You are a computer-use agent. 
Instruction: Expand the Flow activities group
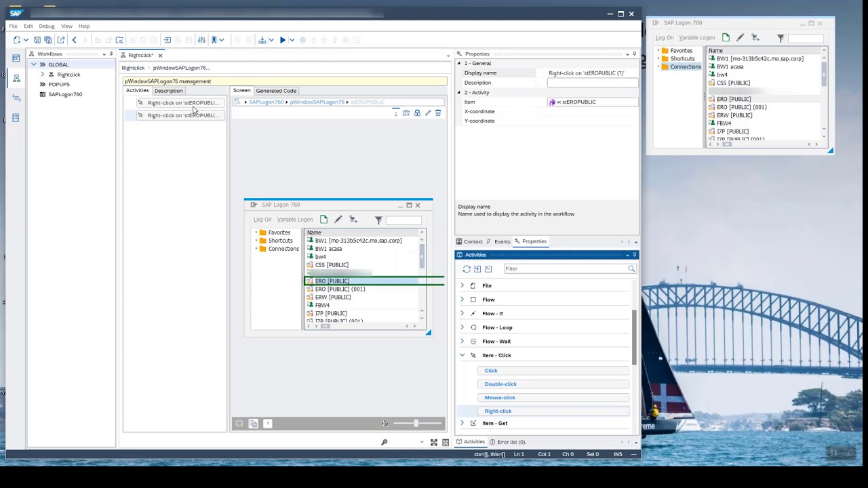click(x=462, y=299)
